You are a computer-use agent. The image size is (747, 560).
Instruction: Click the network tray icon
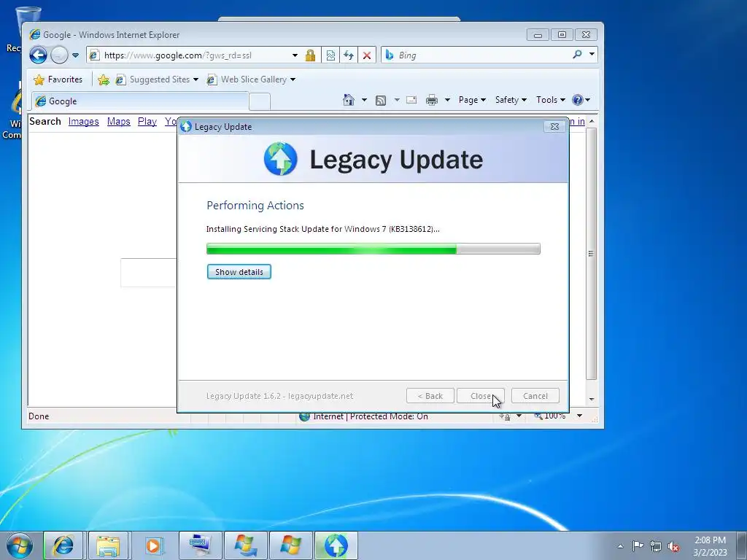[x=656, y=546]
